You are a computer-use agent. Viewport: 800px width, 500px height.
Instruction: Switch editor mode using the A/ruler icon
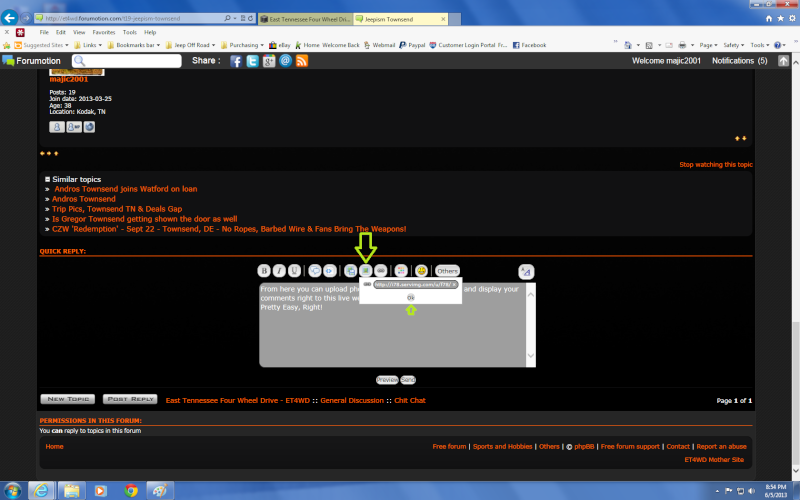click(526, 271)
